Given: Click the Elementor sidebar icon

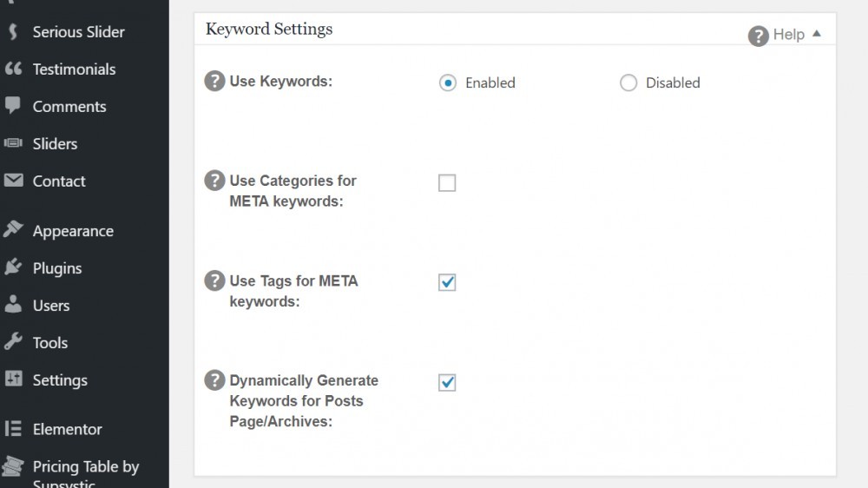Looking at the screenshot, I should (13, 429).
